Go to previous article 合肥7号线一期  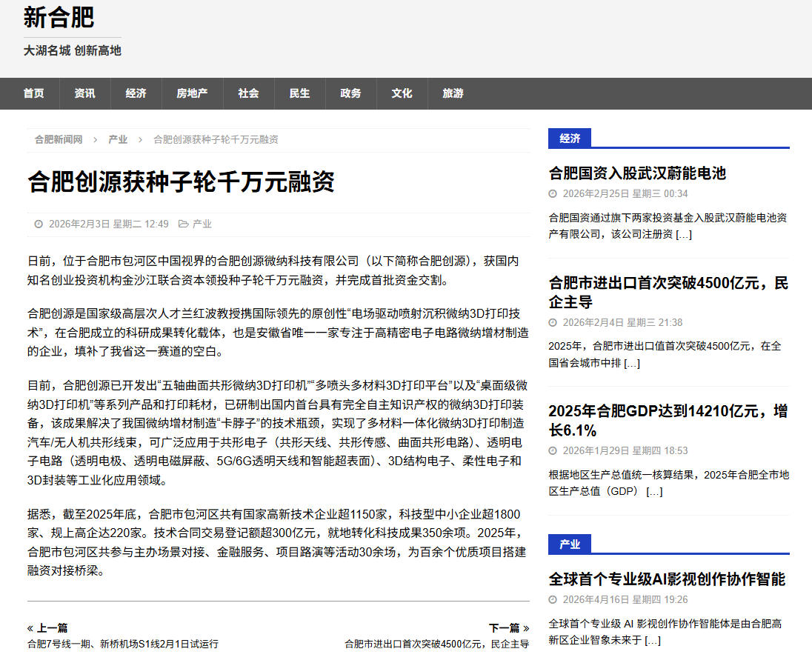(x=123, y=644)
